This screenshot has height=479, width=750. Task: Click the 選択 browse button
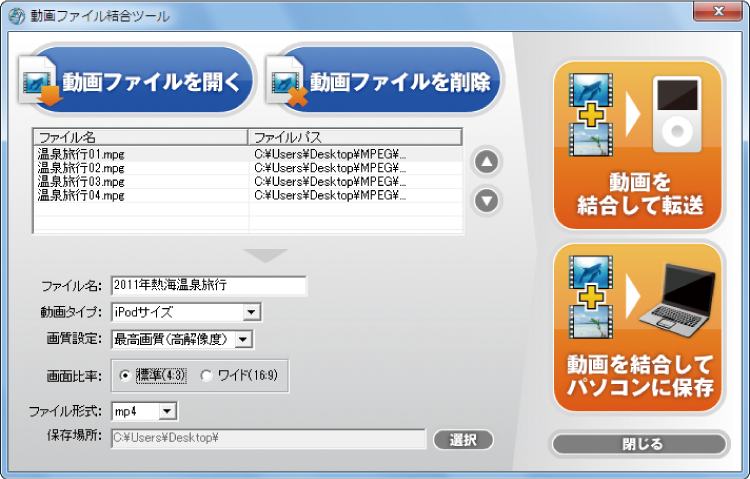click(463, 439)
